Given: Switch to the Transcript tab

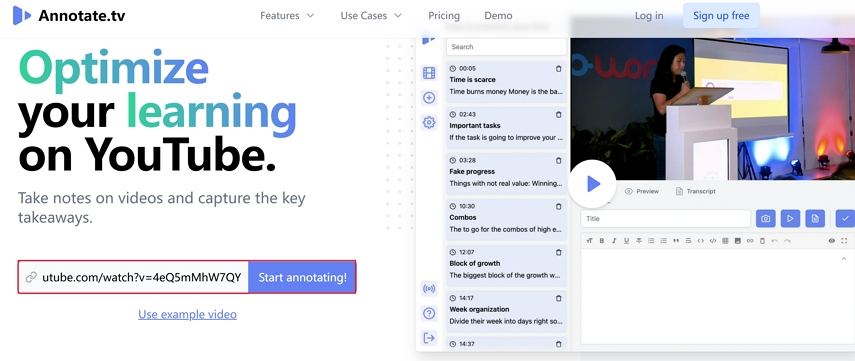Looking at the screenshot, I should coord(695,191).
